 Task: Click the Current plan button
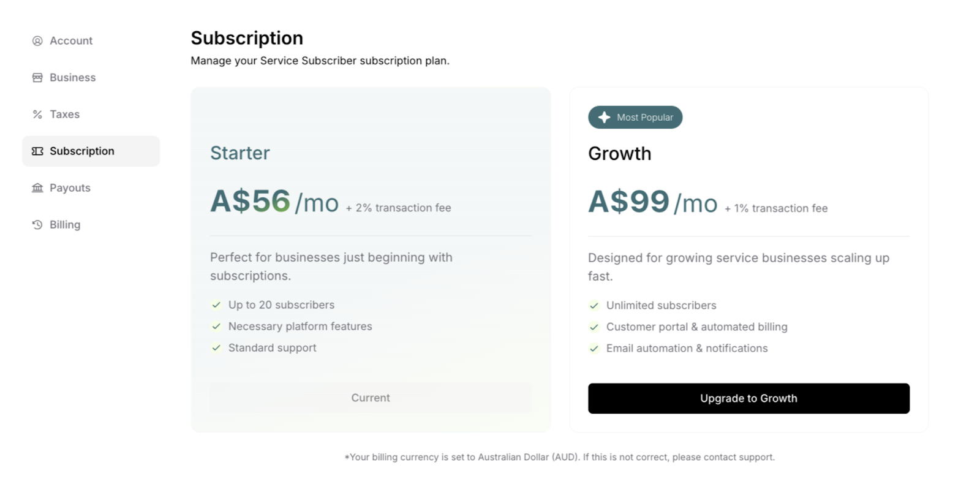(371, 398)
